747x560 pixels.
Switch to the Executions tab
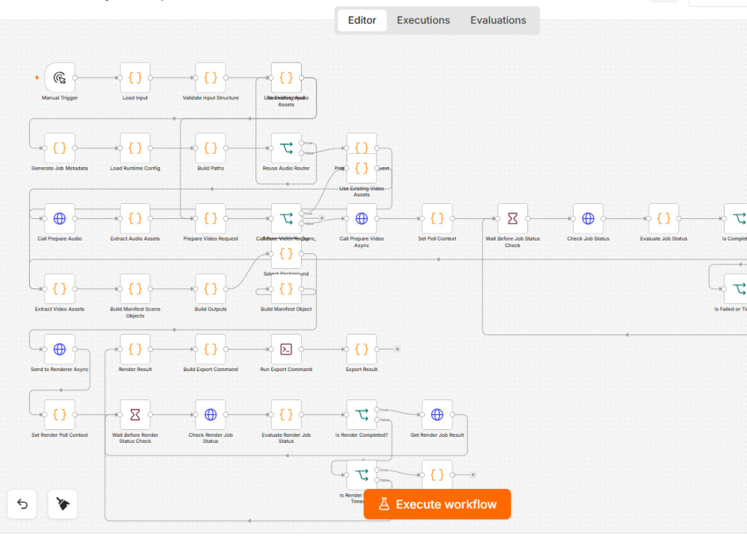(x=424, y=20)
